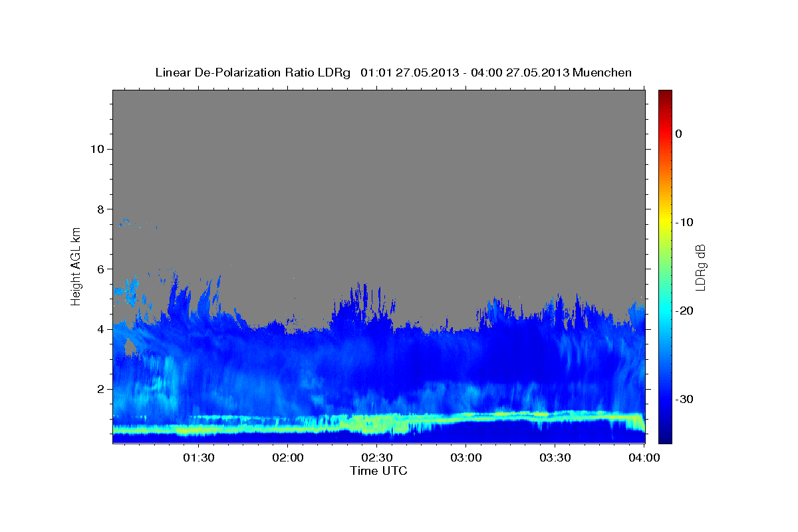Click the 02:30 time tick label
This screenshot has height=532, width=798.
pyautogui.click(x=377, y=458)
